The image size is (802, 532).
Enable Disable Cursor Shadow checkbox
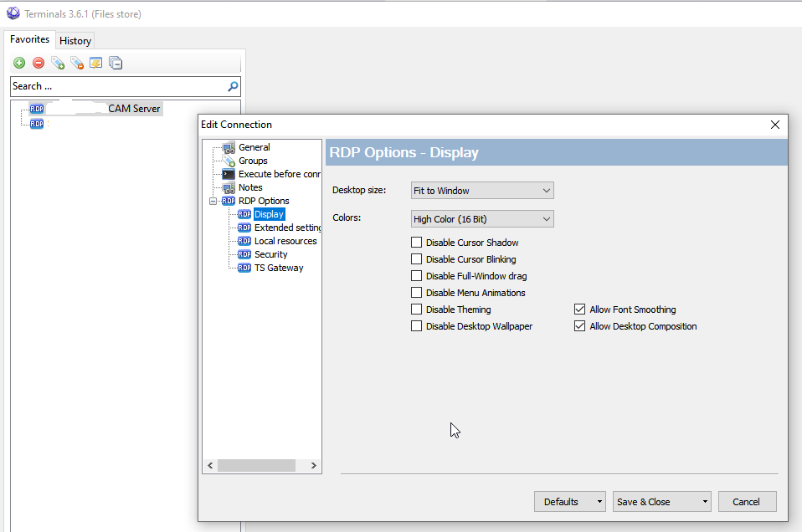pos(417,243)
